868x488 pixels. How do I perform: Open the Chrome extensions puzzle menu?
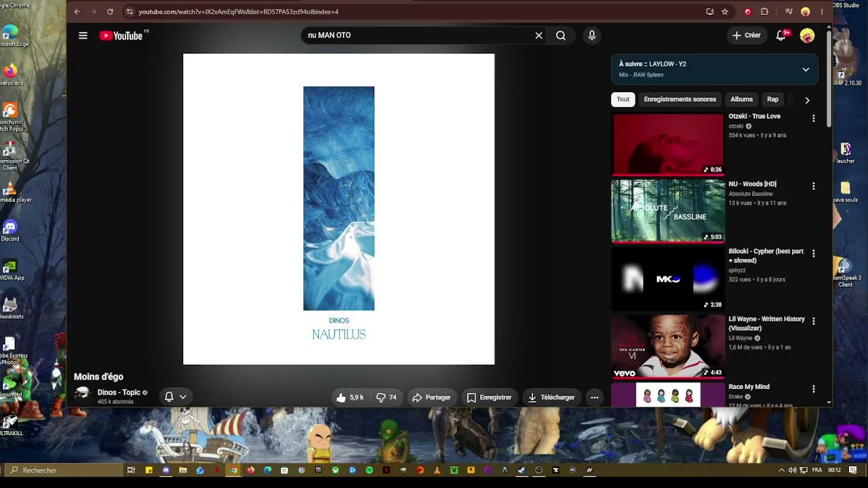(x=765, y=12)
